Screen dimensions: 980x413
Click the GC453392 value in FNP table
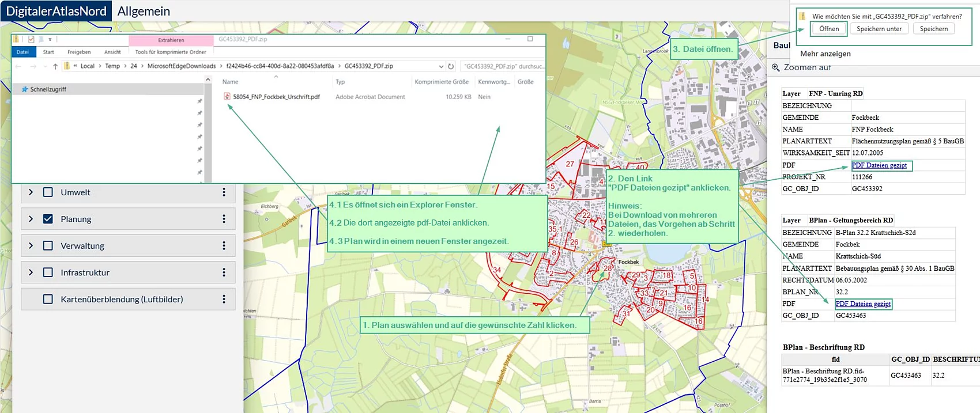(867, 189)
